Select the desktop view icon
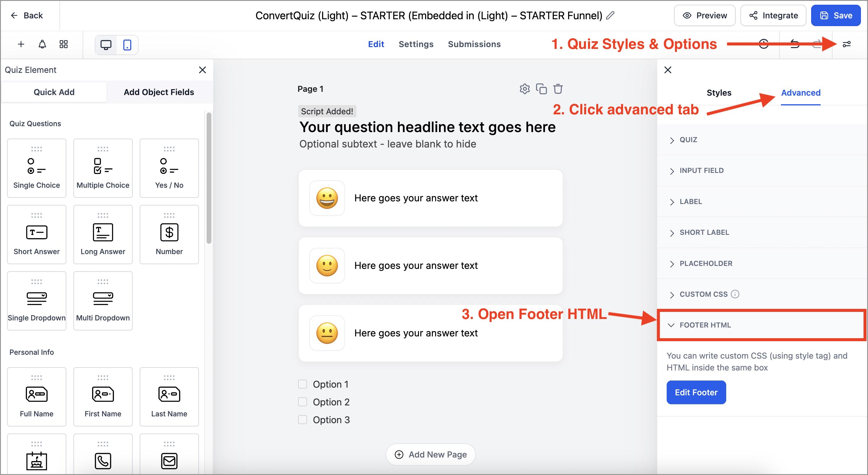 click(106, 45)
